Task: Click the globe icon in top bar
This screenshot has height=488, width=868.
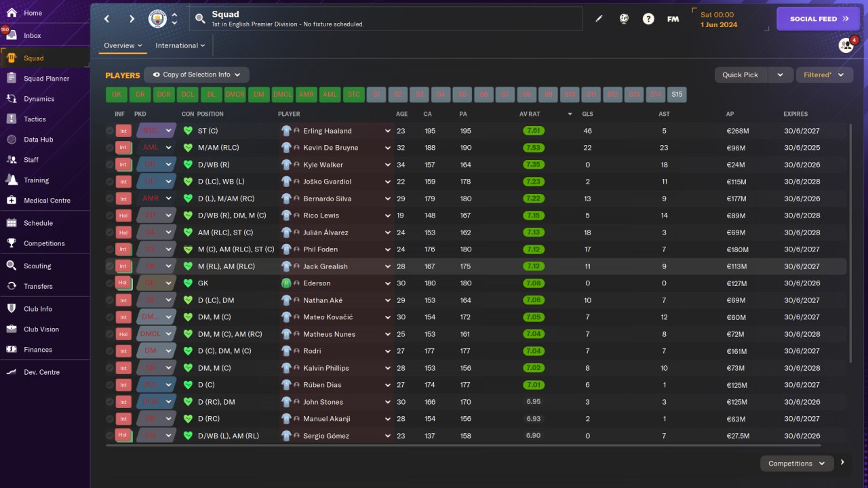Action: point(624,19)
